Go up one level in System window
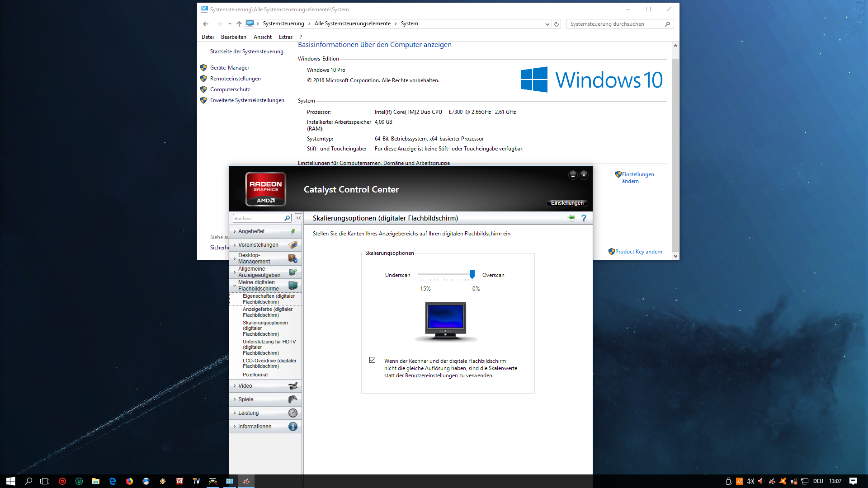The height and width of the screenshot is (488, 868). (x=239, y=24)
